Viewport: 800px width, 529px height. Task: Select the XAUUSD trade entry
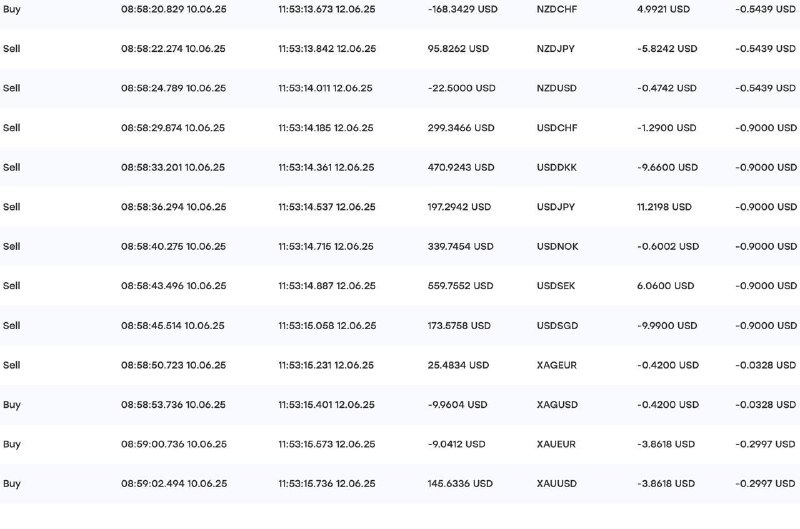(x=400, y=484)
